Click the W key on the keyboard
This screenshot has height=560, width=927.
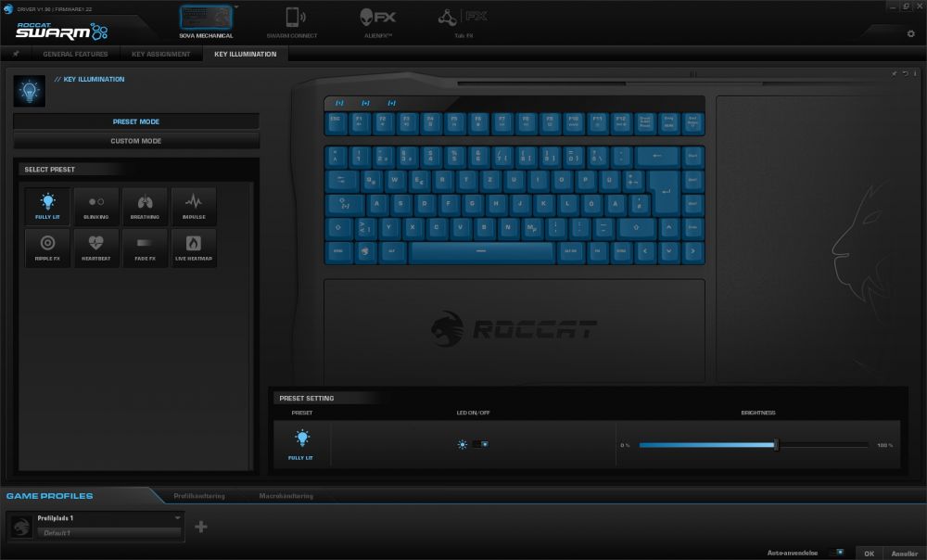394,181
